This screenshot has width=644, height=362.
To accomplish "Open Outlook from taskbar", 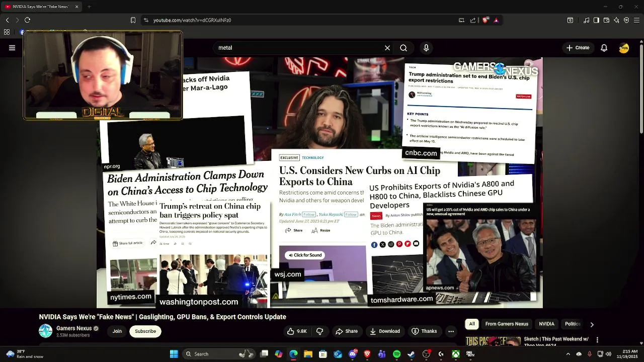I will pos(338,354).
